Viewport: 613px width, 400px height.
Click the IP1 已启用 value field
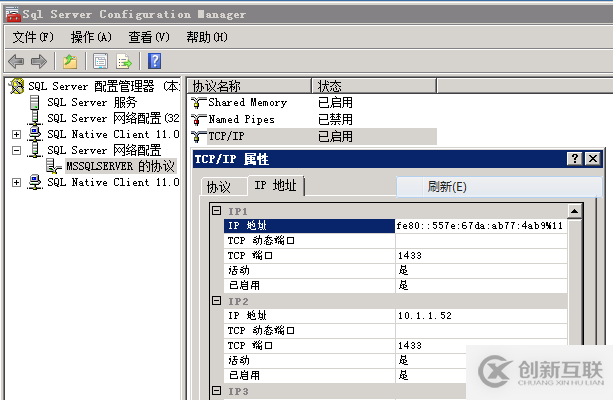(x=481, y=285)
